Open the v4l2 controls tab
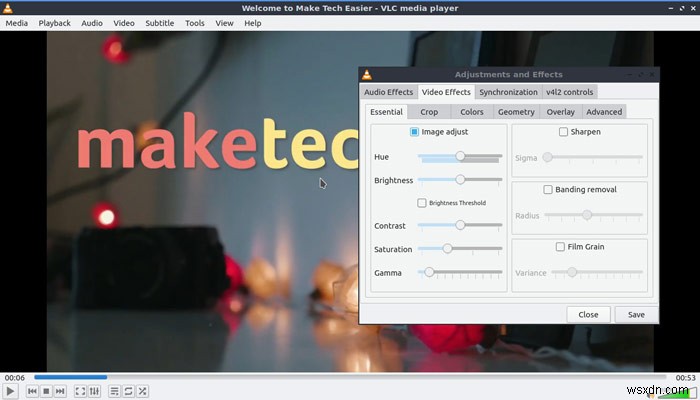The width and height of the screenshot is (700, 400). click(570, 92)
